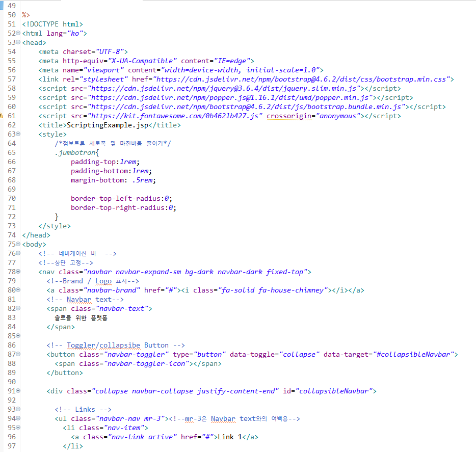
Task: Toggle the Links comment fold on line 93
Action: pyautogui.click(x=18, y=409)
